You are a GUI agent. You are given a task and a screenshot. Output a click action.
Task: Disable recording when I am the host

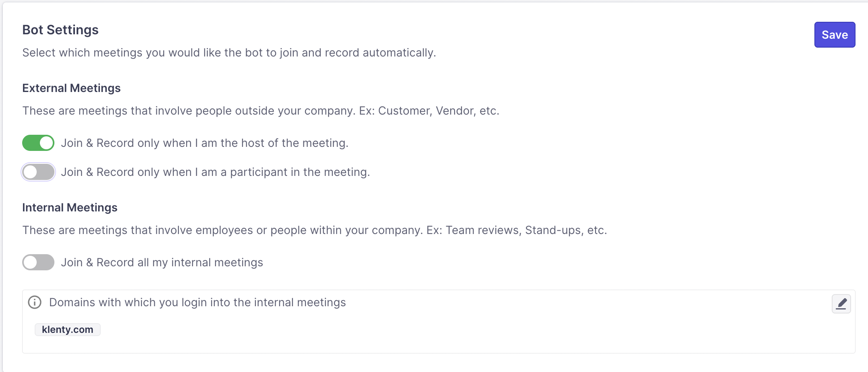coord(38,143)
